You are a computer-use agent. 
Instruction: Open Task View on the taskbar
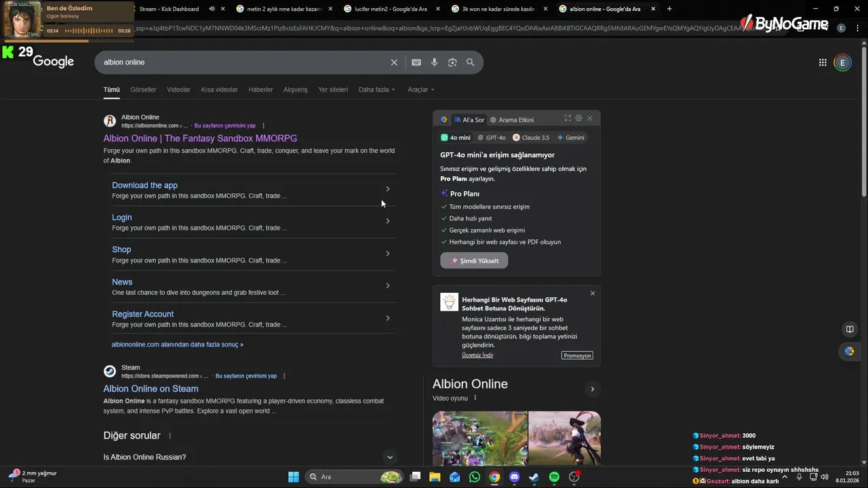tap(416, 477)
